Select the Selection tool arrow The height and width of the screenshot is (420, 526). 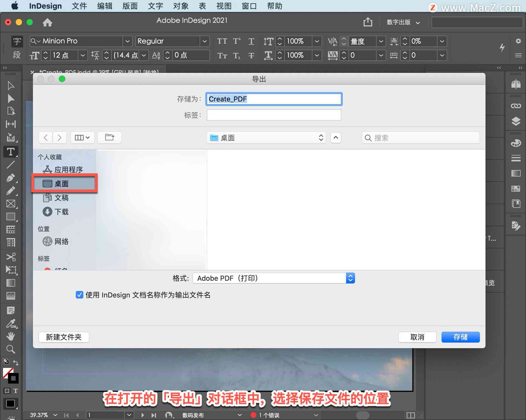click(11, 86)
